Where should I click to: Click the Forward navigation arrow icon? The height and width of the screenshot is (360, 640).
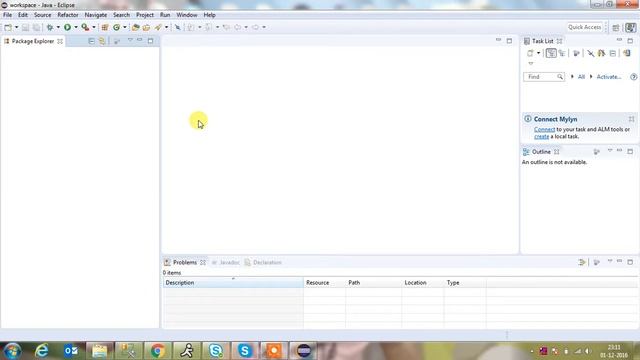pos(256,27)
